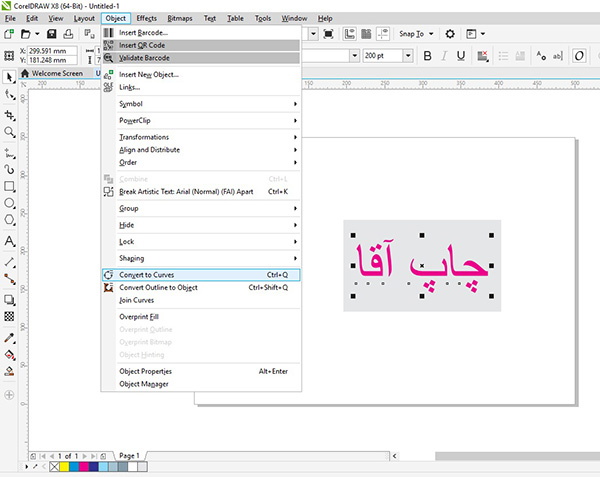The height and width of the screenshot is (477, 600).
Task: Choose Convert Outline to Object
Action: tap(201, 287)
